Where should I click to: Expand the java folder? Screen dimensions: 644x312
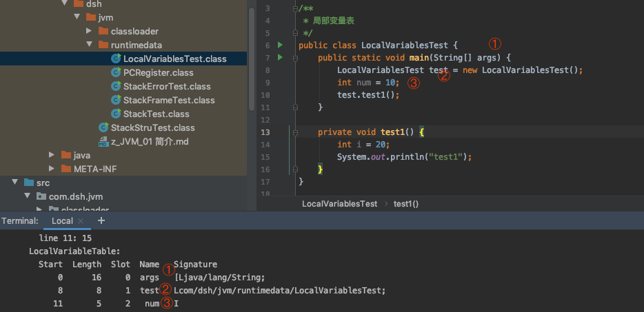(x=52, y=155)
